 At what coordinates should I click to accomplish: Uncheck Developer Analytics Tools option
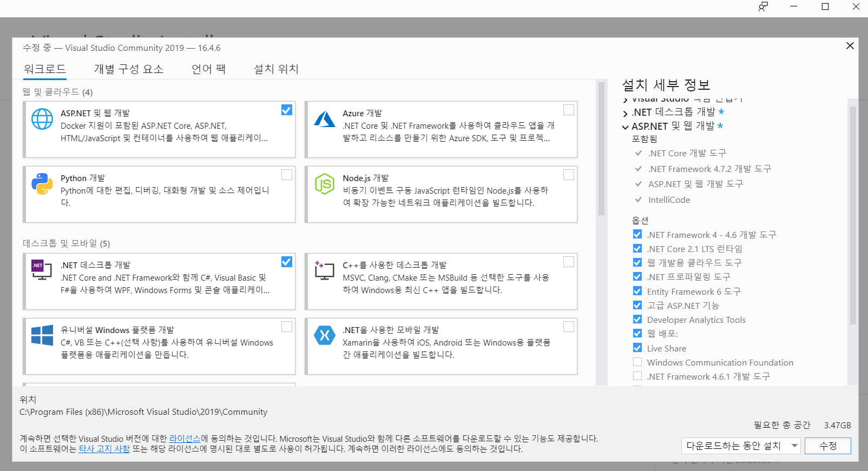[x=637, y=319]
